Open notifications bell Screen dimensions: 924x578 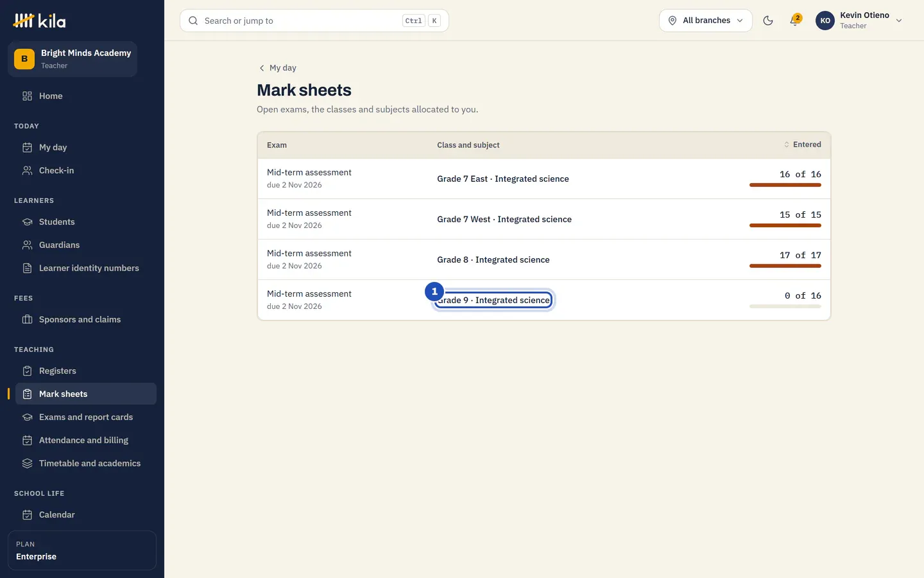tap(795, 21)
